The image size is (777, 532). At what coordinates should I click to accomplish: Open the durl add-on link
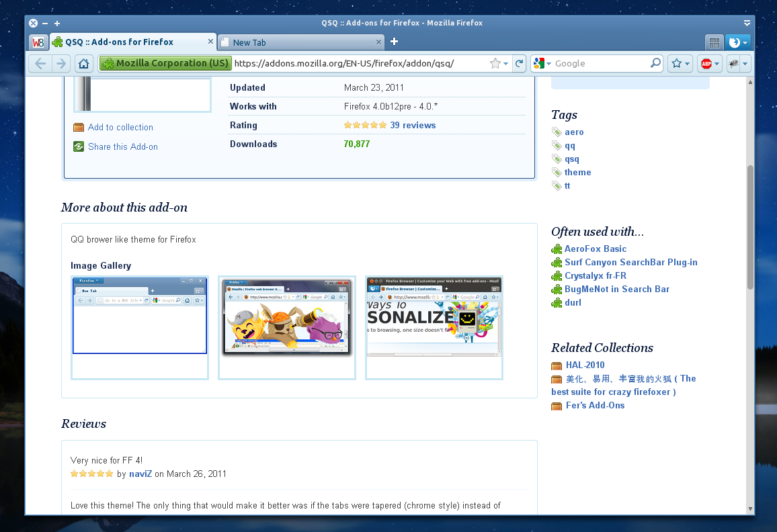[x=573, y=303]
